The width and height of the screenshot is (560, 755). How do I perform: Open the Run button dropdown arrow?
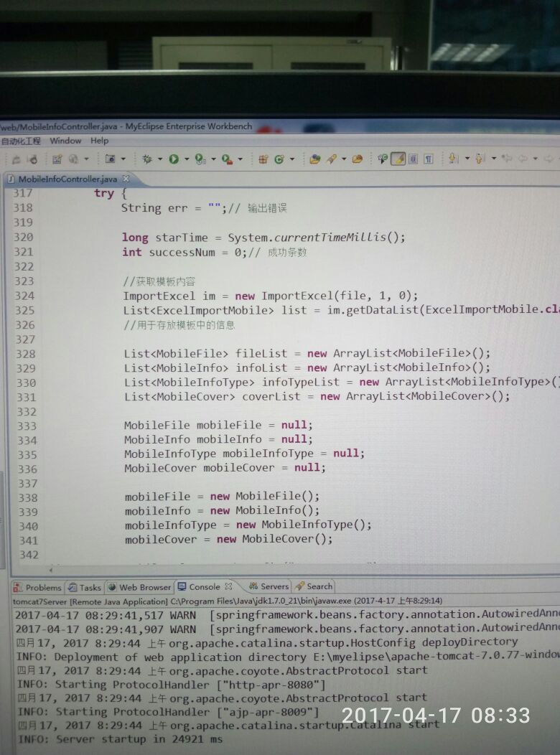tap(187, 159)
